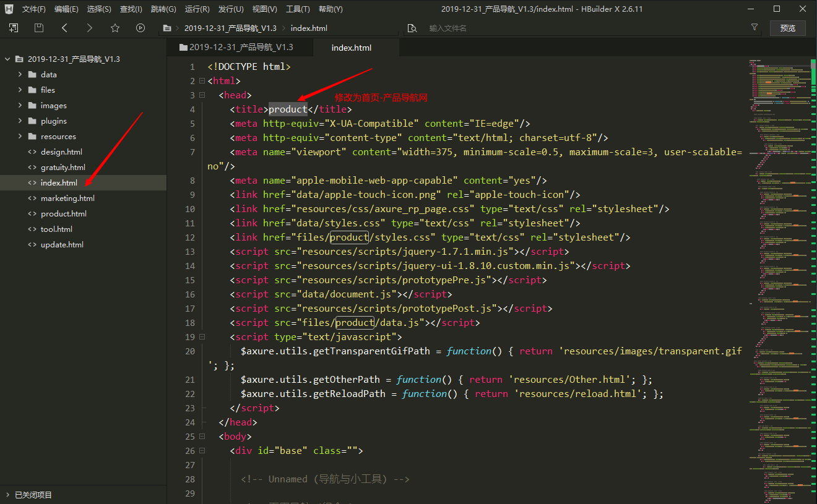Click jquery-1.7.1.min.js script path on line 13

click(x=407, y=252)
